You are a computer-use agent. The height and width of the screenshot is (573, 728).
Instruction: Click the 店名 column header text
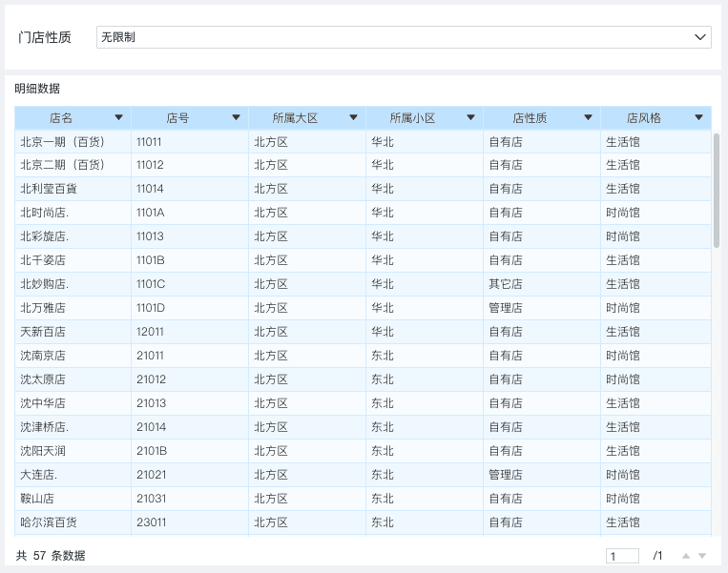pyautogui.click(x=61, y=118)
